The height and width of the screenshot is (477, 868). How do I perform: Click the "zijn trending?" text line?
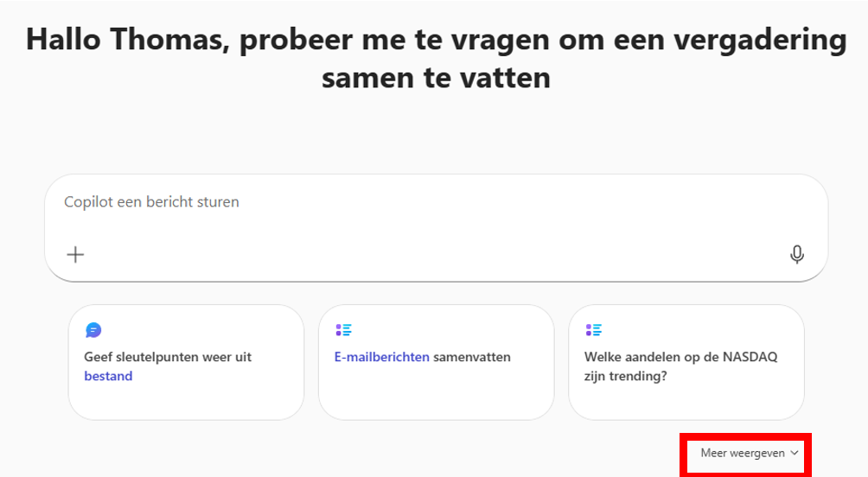tap(622, 376)
